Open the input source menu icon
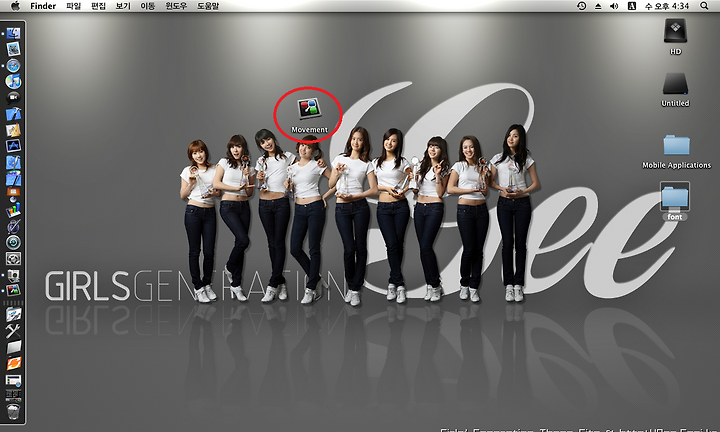The width and height of the screenshot is (720, 432). point(632,6)
